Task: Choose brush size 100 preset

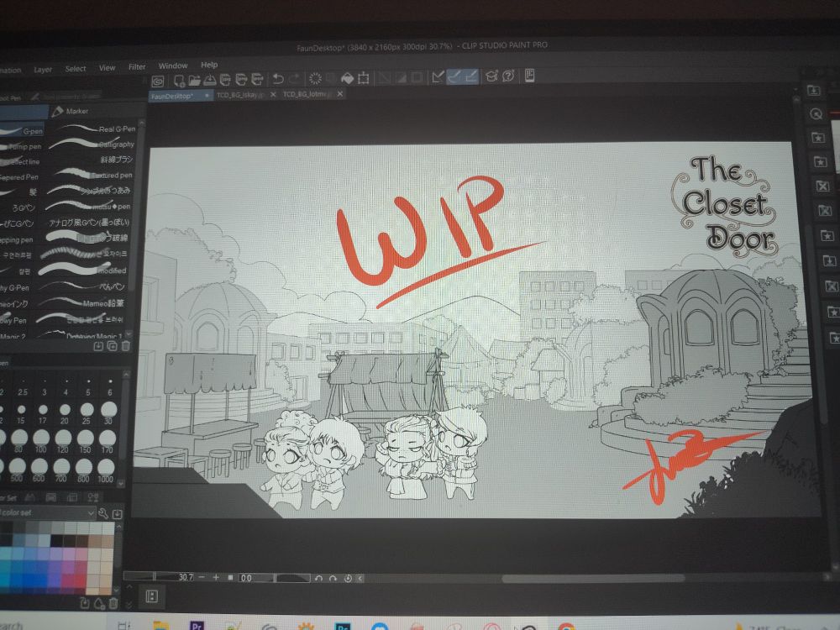Action: [x=41, y=442]
